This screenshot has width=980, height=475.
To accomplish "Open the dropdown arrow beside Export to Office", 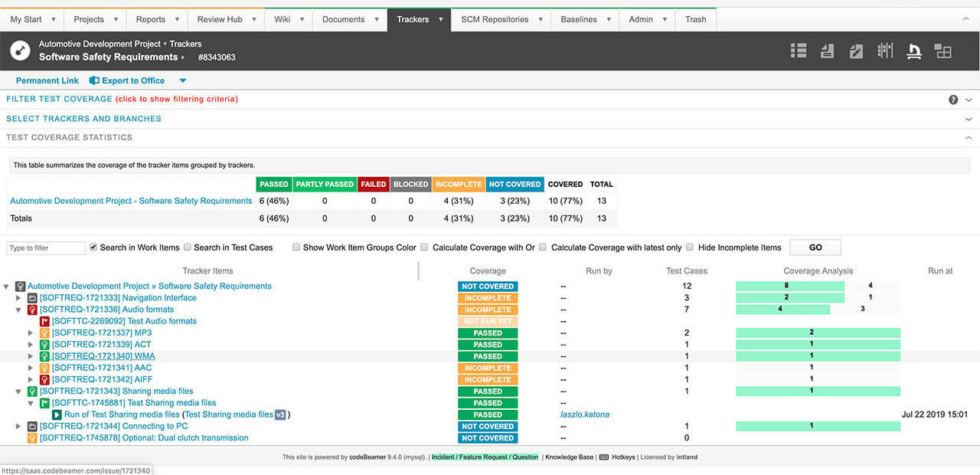I will [182, 80].
